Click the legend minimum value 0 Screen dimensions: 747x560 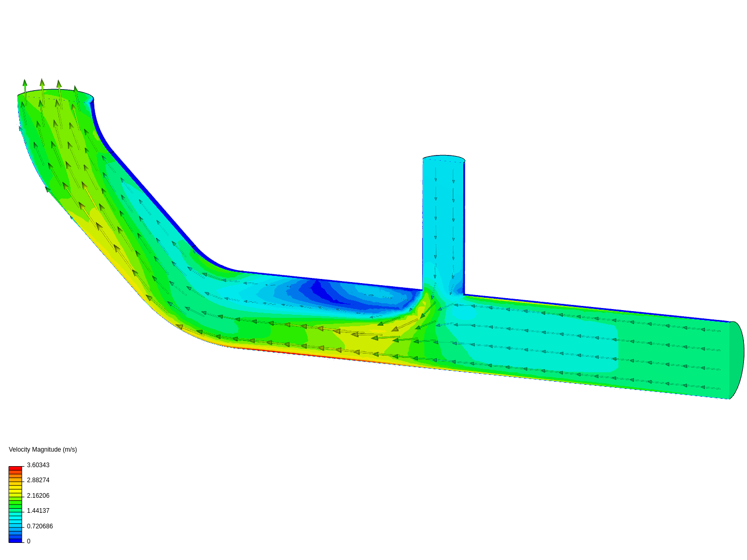pos(29,541)
